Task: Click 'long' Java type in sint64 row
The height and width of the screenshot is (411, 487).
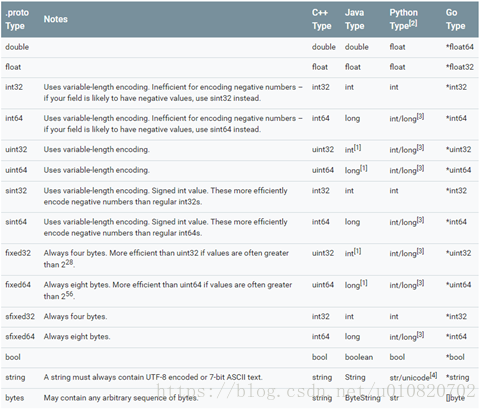Action: [352, 222]
